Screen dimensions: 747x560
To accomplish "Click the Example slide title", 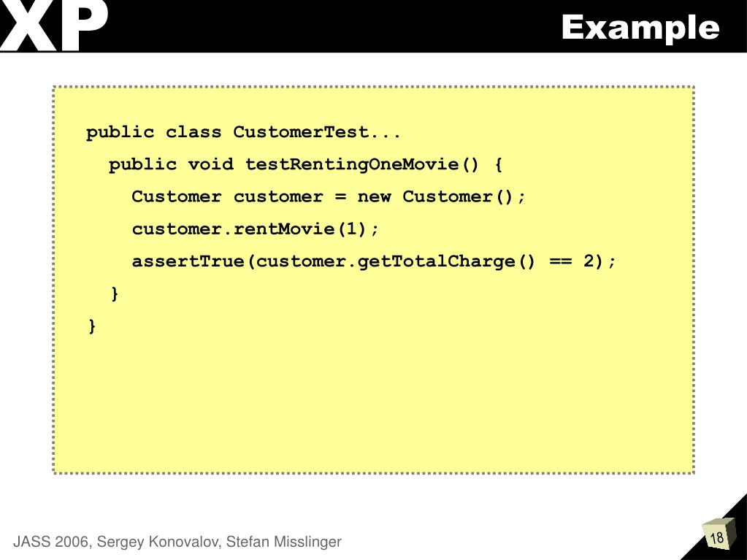I will 640,29.
